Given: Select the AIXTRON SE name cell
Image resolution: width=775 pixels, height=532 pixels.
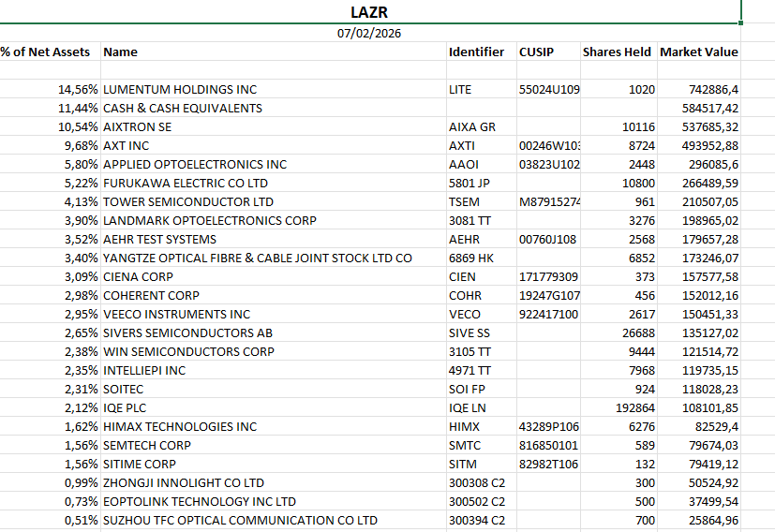Looking at the screenshot, I should [x=274, y=127].
